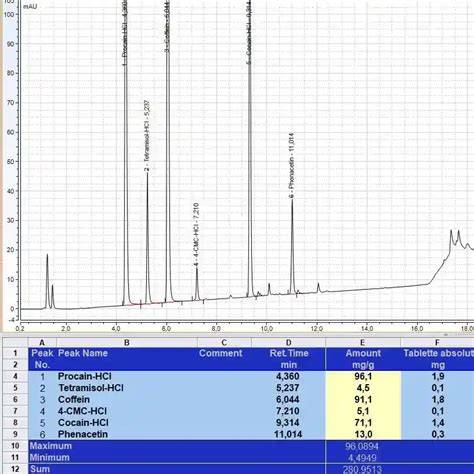474x474 pixels.
Task: Click the Ret.Time column title
Action: (289, 353)
